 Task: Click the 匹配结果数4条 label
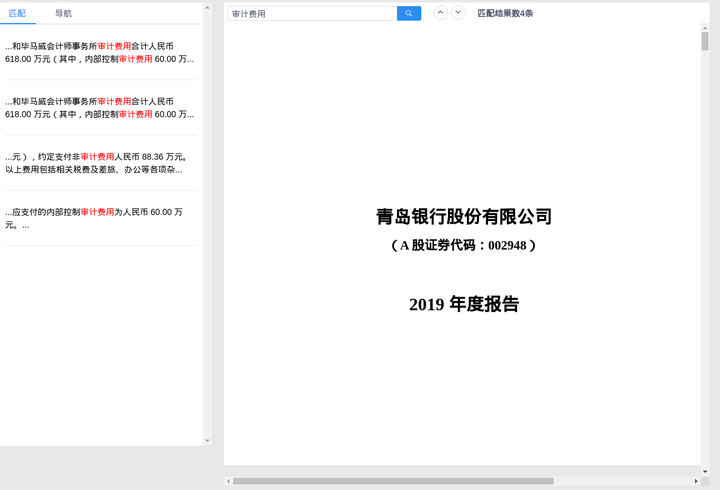pyautogui.click(x=505, y=13)
